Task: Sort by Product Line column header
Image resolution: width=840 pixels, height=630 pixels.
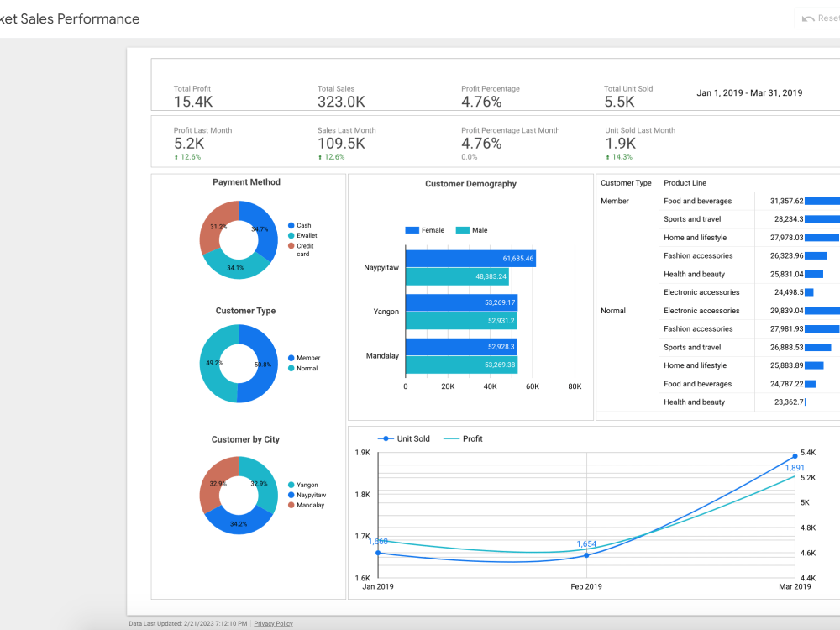Action: click(685, 183)
